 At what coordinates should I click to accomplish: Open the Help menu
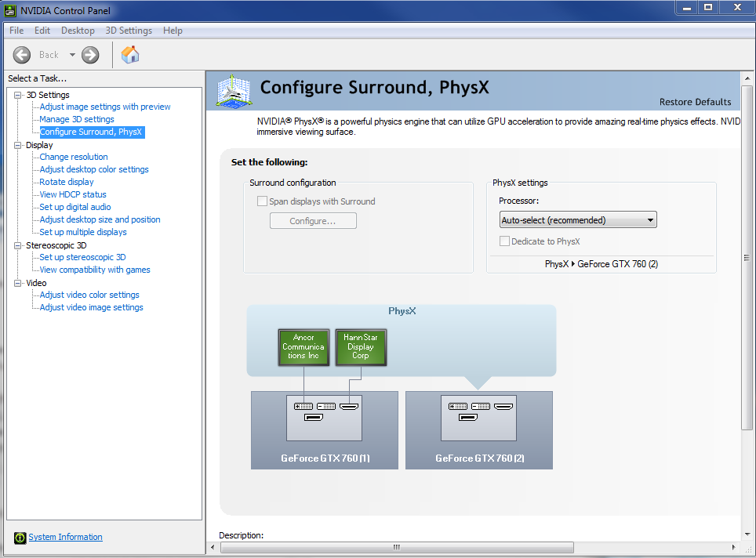click(x=173, y=31)
